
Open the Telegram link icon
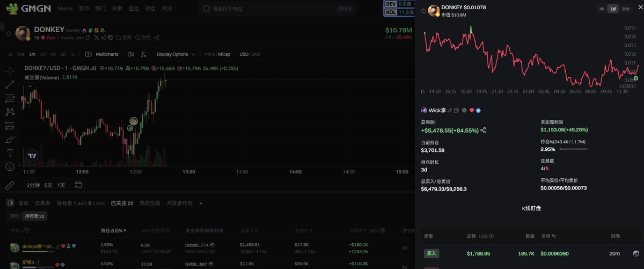(103, 38)
